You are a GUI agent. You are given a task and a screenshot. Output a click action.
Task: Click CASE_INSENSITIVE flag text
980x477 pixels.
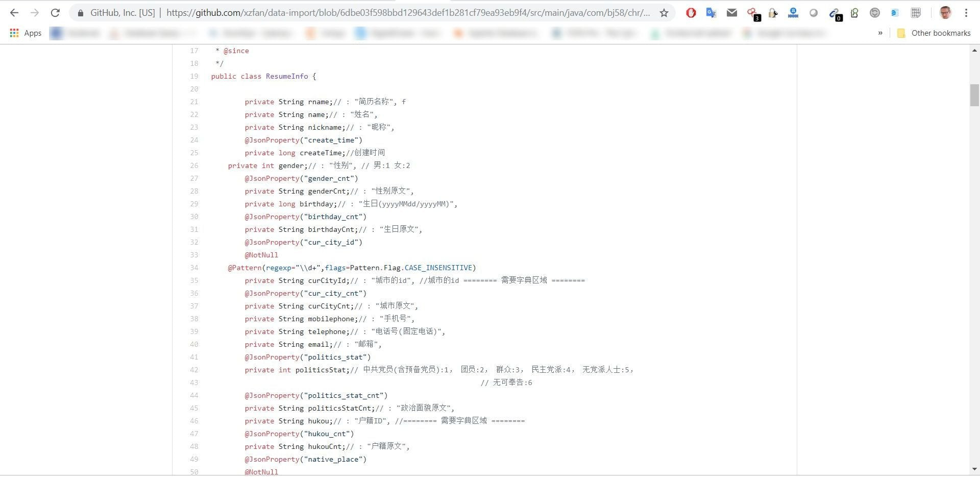click(x=438, y=268)
